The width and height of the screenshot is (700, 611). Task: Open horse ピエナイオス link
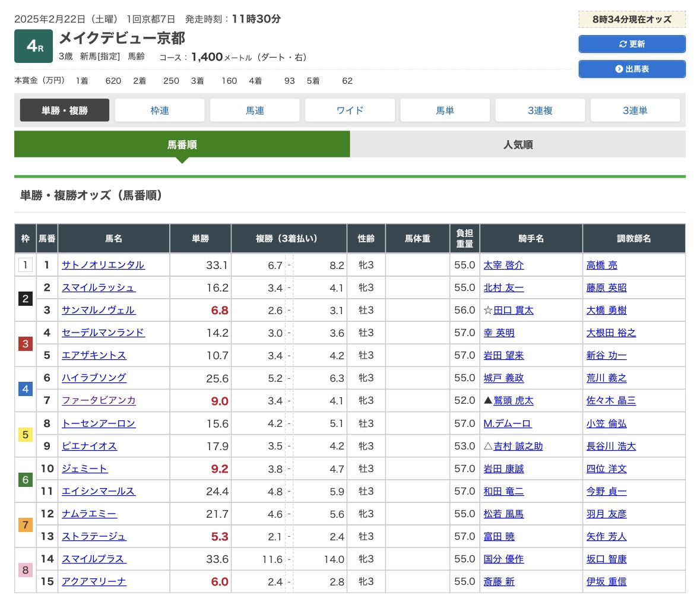[89, 447]
